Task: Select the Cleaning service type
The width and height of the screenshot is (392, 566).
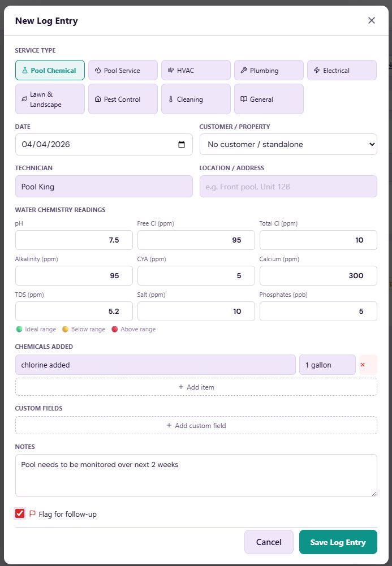Action: tap(196, 99)
